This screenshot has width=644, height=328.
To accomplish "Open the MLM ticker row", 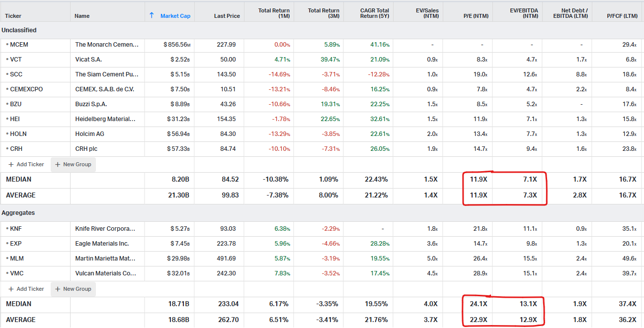I will click(17, 259).
